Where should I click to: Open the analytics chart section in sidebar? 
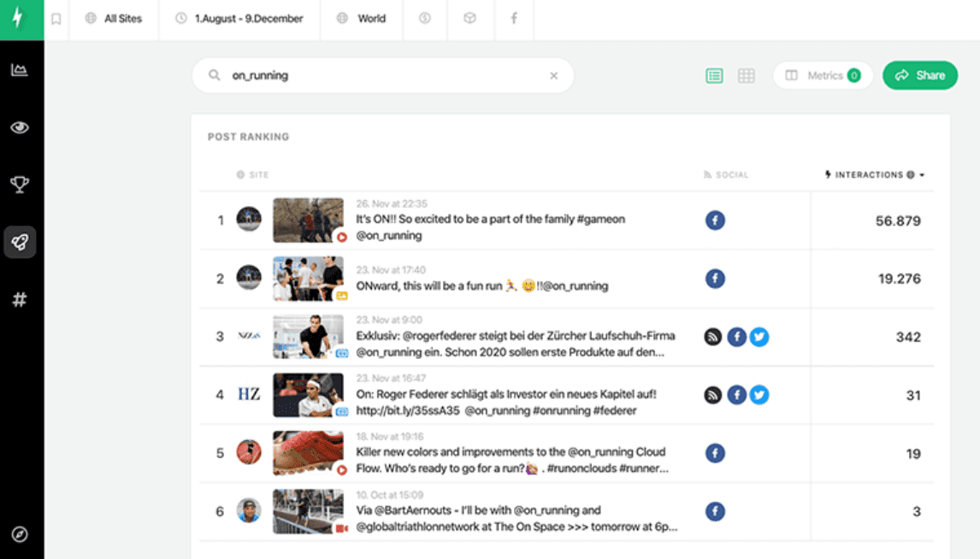[20, 70]
